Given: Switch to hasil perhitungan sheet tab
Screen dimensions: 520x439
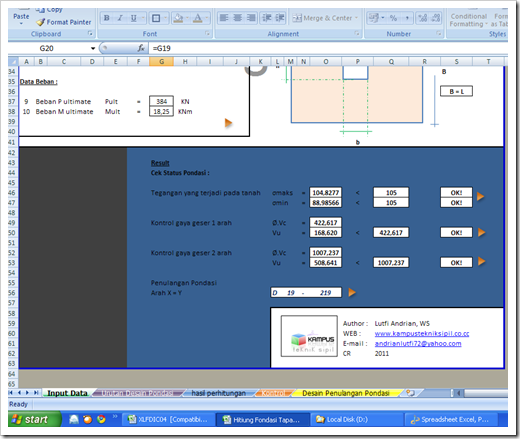Looking at the screenshot, I should tap(219, 393).
